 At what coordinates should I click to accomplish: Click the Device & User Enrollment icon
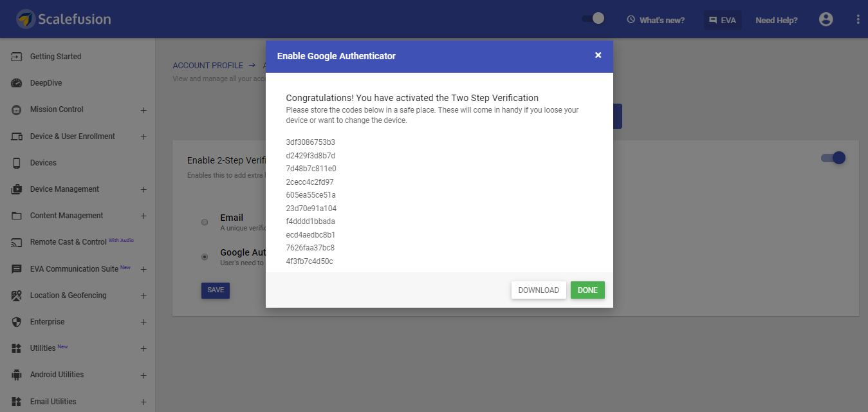[17, 136]
